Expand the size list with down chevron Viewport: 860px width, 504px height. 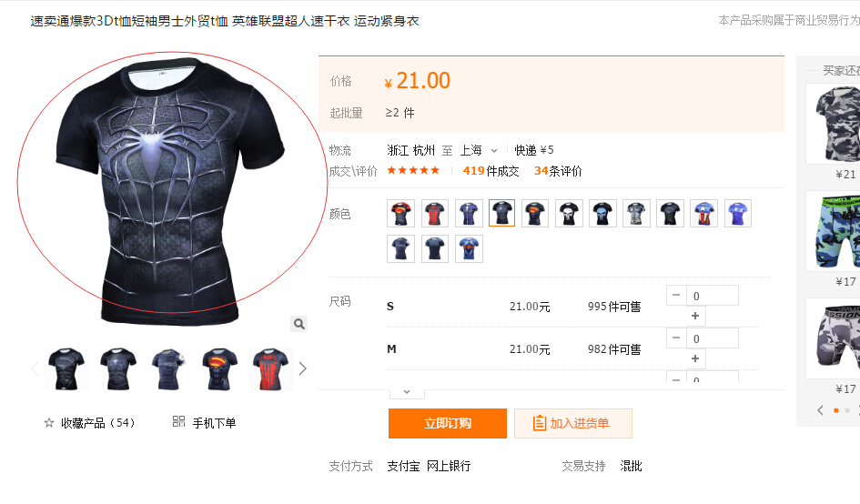click(407, 392)
